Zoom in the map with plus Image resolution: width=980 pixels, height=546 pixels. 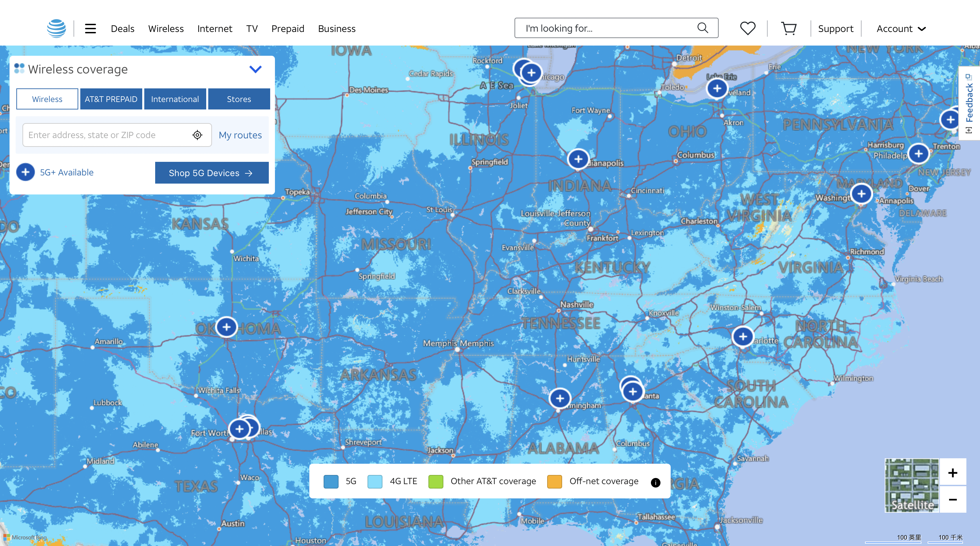click(953, 473)
